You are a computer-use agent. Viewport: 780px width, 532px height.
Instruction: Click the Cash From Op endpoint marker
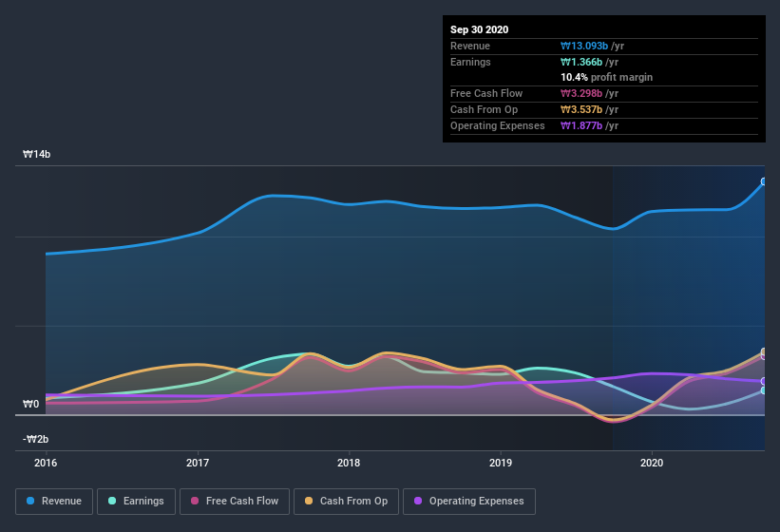point(764,351)
